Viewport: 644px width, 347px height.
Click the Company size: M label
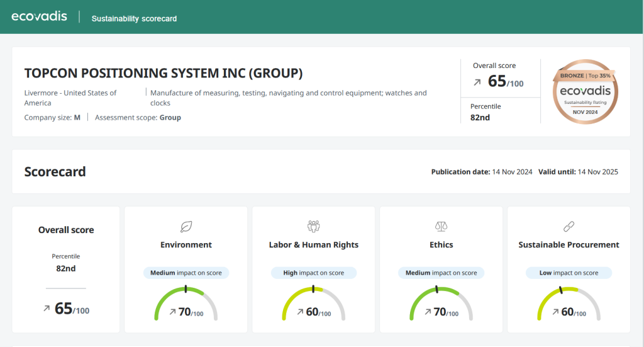(x=52, y=118)
